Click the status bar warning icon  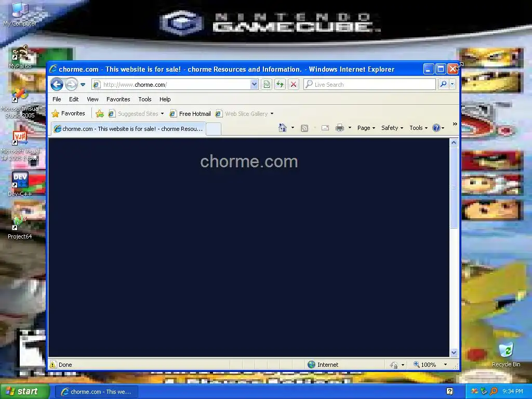tap(54, 365)
